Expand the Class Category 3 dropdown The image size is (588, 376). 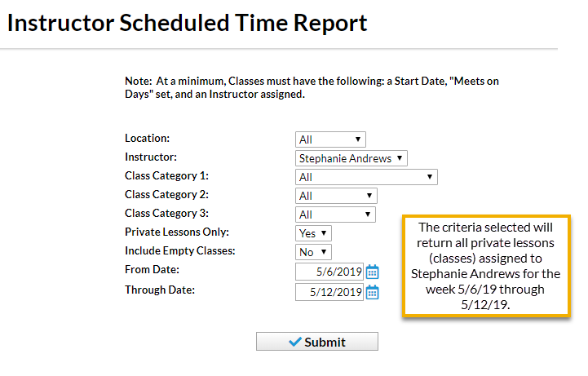click(335, 215)
